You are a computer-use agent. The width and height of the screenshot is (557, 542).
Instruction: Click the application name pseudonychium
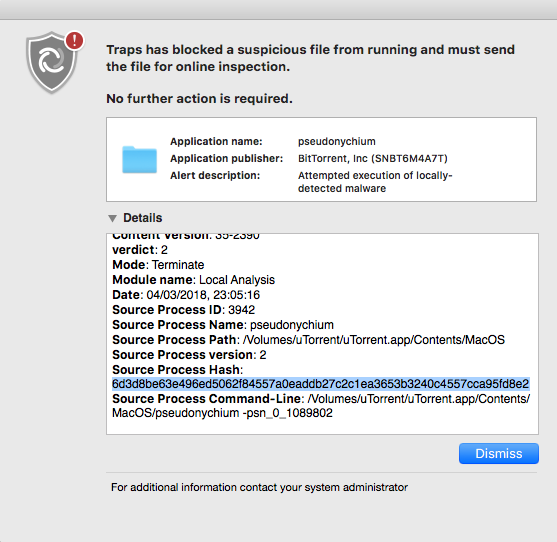point(336,142)
